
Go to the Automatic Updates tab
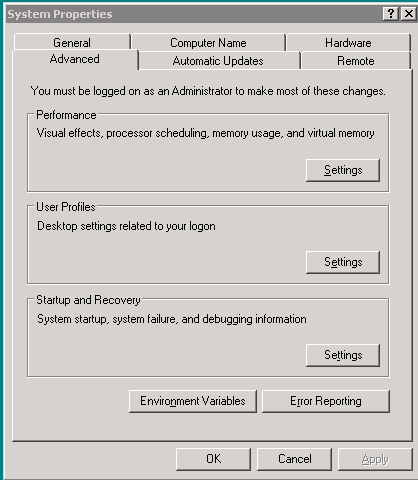point(218,61)
